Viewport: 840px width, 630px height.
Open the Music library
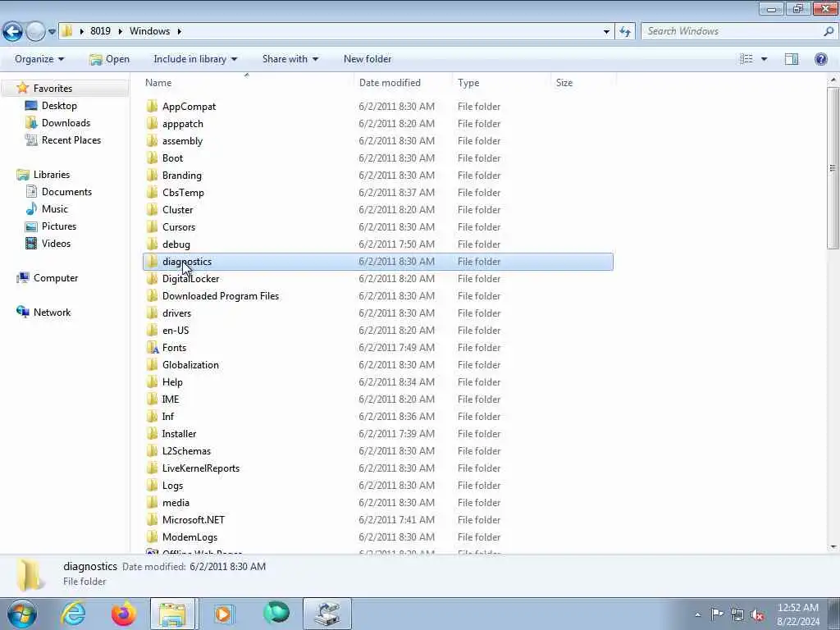coord(55,209)
